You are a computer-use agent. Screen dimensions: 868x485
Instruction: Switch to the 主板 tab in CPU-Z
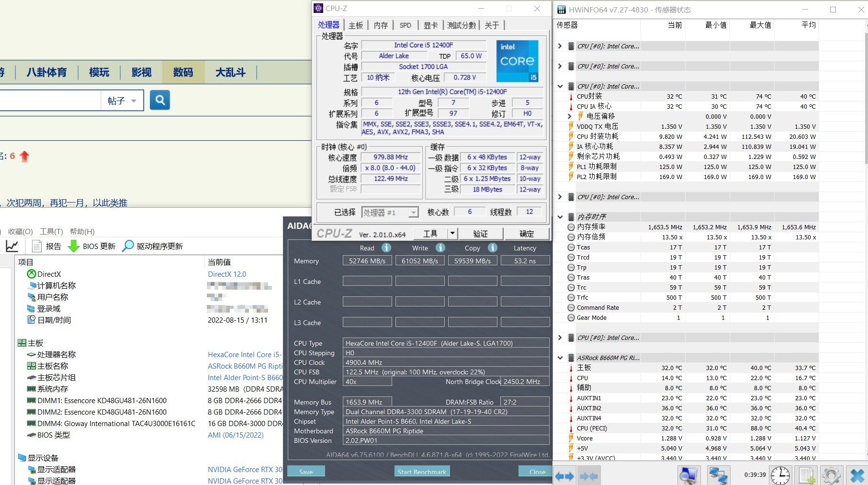click(x=356, y=25)
